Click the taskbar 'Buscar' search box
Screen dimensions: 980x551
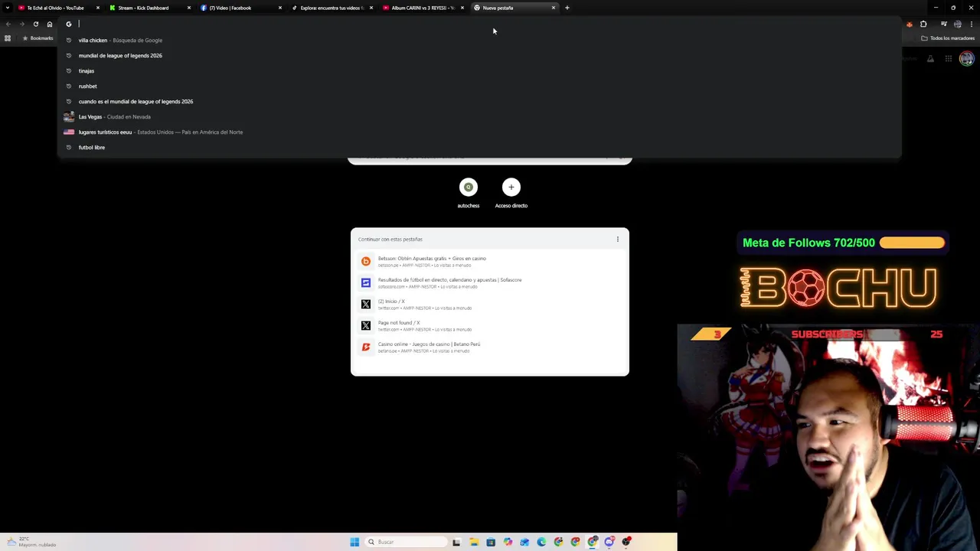coord(406,542)
